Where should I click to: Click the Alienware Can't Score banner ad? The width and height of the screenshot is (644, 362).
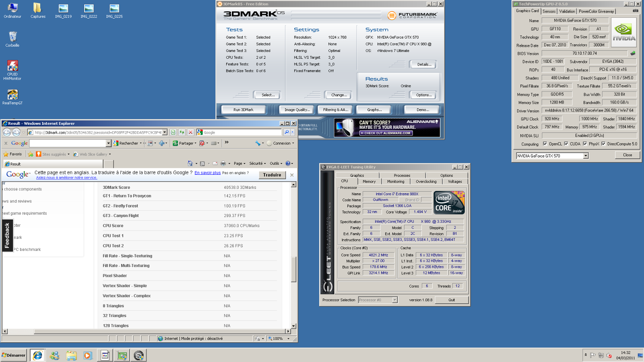point(387,128)
